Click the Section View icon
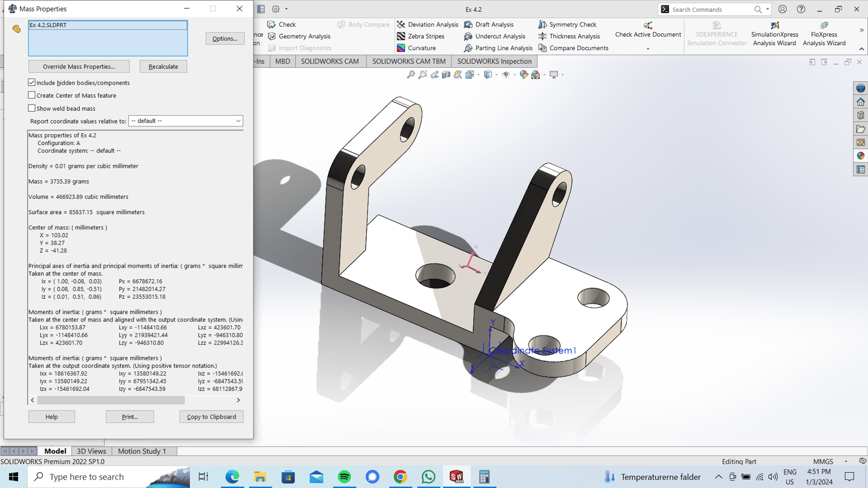Image resolution: width=868 pixels, height=488 pixels. pyautogui.click(x=446, y=75)
